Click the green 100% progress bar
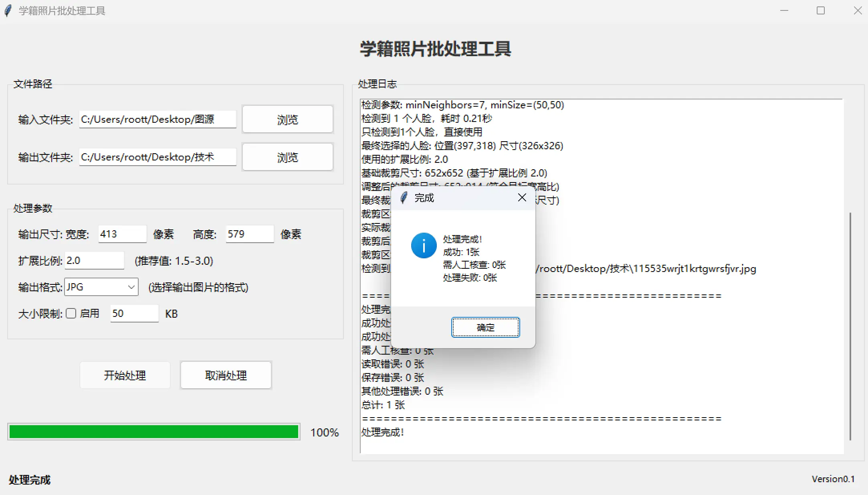This screenshot has height=495, width=868. [154, 432]
